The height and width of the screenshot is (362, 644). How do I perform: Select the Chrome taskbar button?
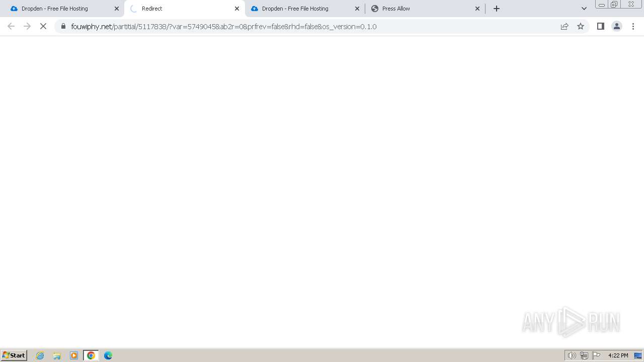[x=91, y=355]
